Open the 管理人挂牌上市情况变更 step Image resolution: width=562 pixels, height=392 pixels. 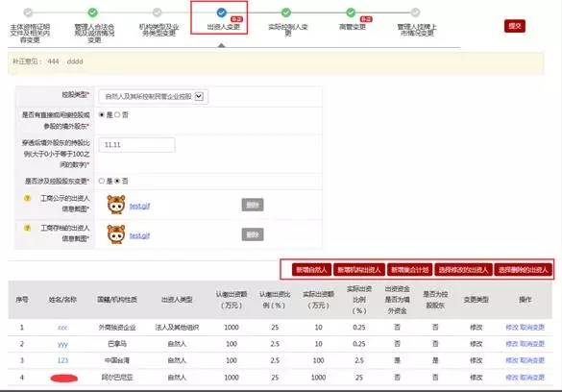coord(417,30)
